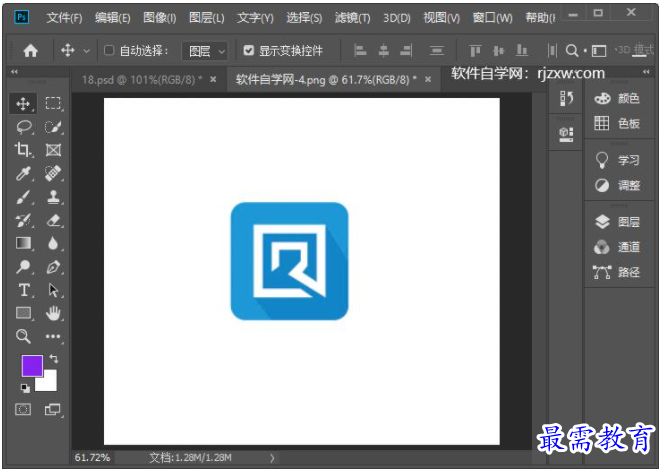The image size is (661, 470).
Task: Collapse the right panels double-arrow
Action: pyautogui.click(x=646, y=72)
